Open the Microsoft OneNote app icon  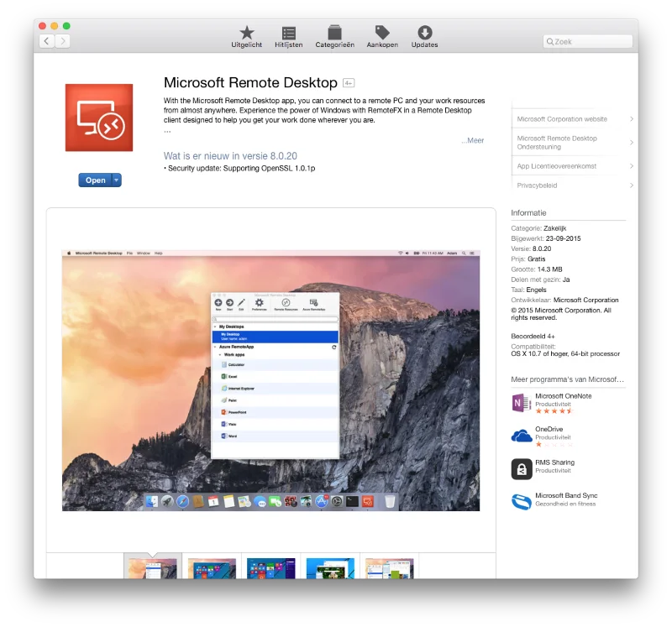point(521,403)
